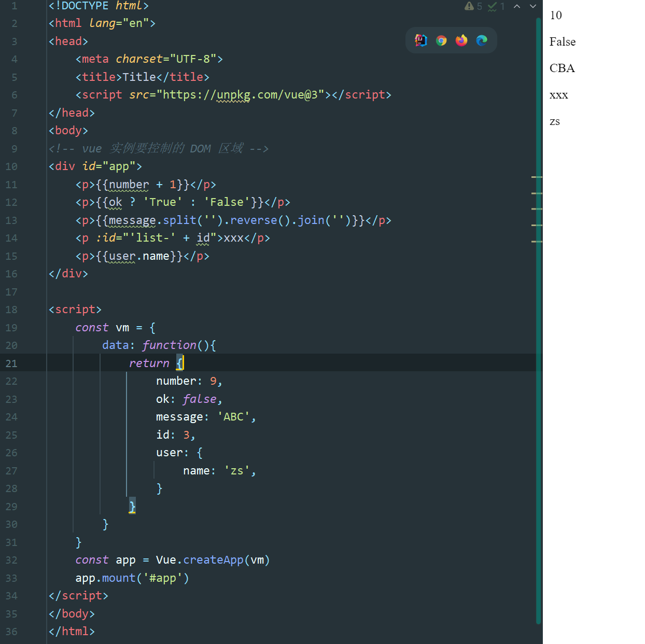The height and width of the screenshot is (644, 645).
Task: Click 'createApp' method call in code
Action: point(213,560)
